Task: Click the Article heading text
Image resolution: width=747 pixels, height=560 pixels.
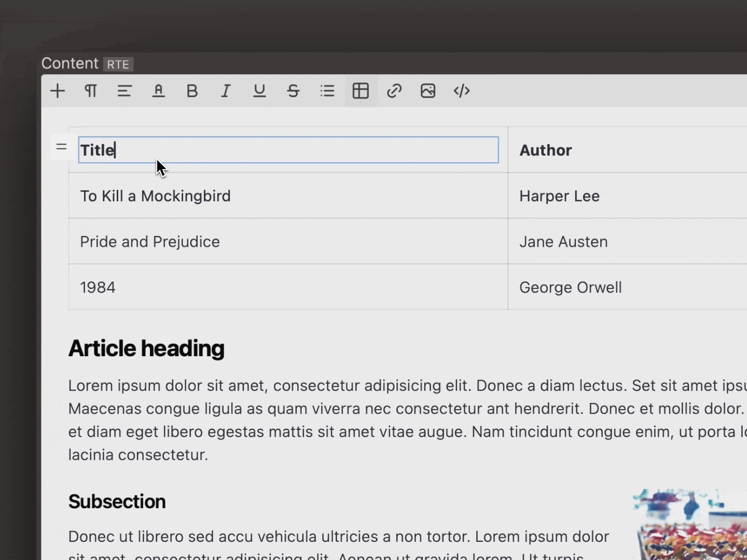Action: click(146, 348)
